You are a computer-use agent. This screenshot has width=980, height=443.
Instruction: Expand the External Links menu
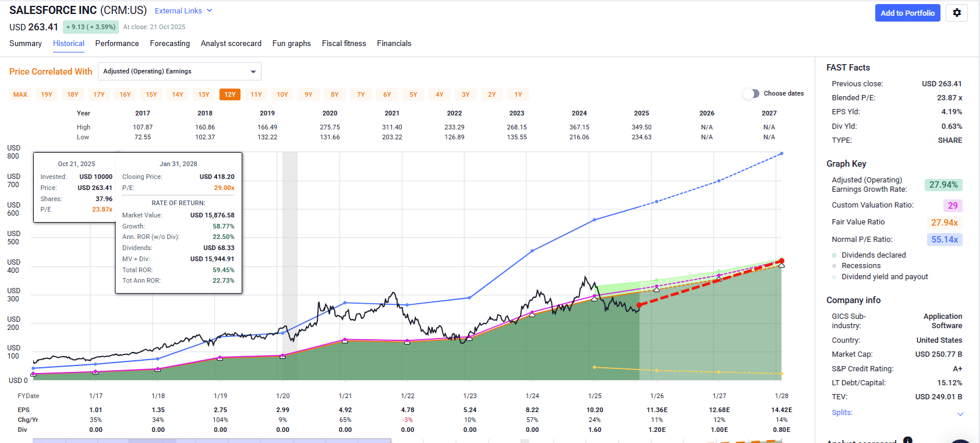[183, 11]
